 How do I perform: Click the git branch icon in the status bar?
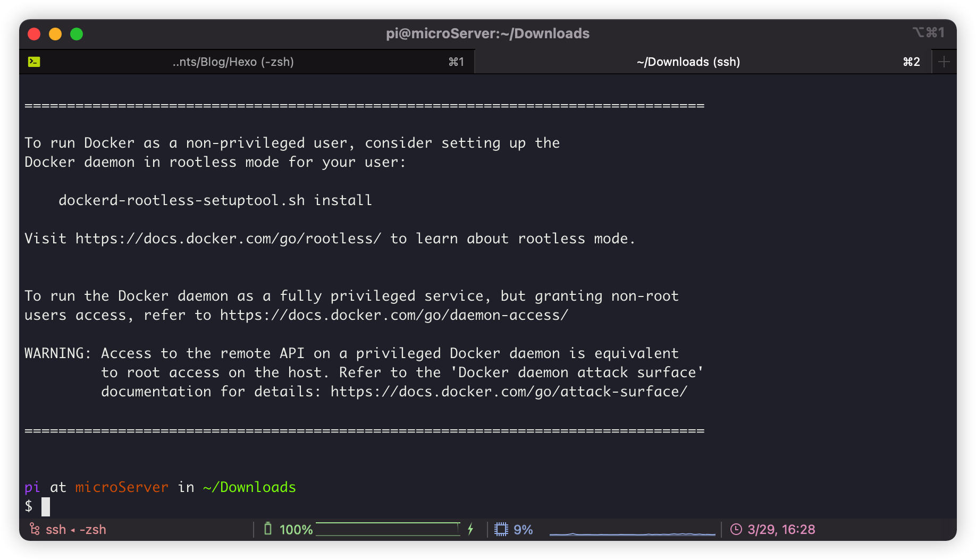(35, 529)
